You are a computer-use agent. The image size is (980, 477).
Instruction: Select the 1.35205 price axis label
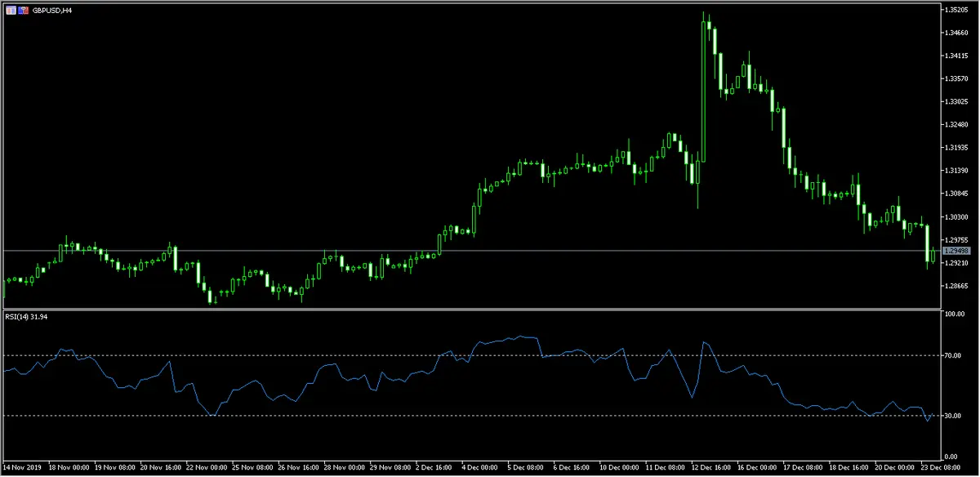tap(955, 10)
